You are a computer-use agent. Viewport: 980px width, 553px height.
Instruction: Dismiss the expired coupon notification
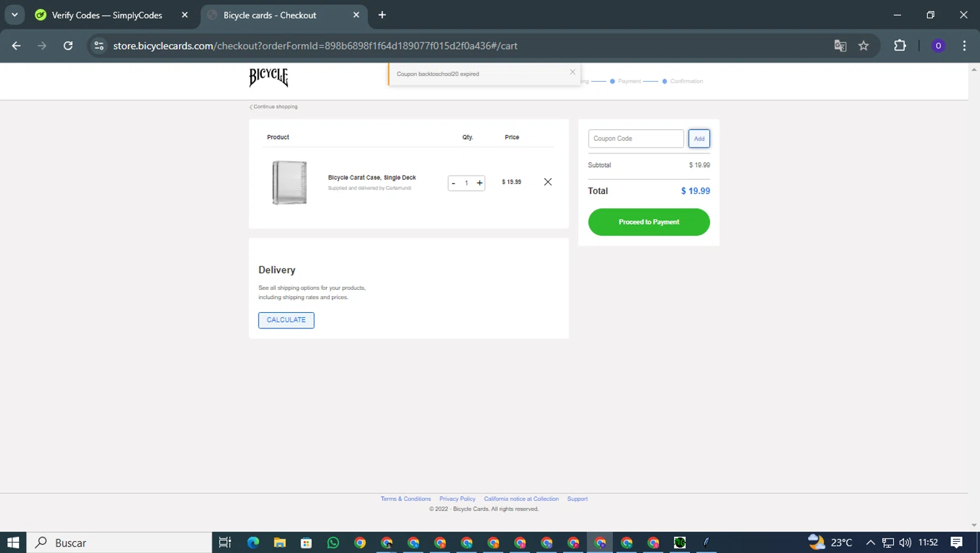coord(573,72)
